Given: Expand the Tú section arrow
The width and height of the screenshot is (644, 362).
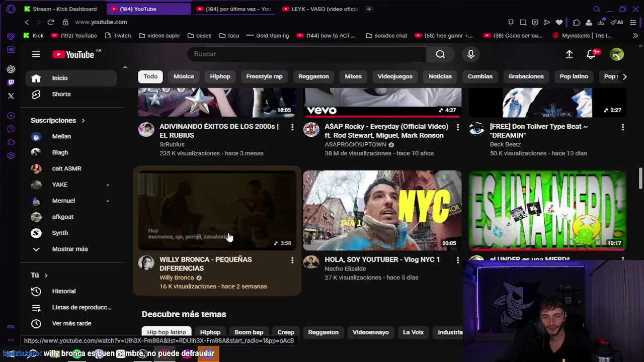Looking at the screenshot, I should click(x=46, y=276).
